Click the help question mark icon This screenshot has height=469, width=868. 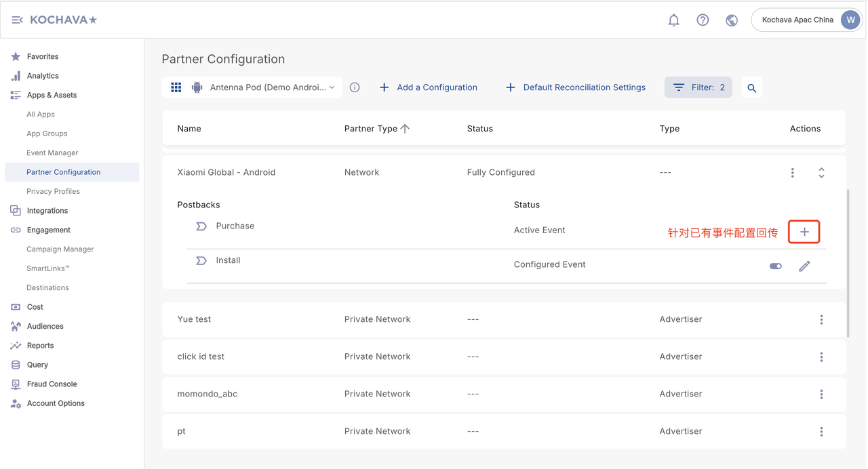pos(703,20)
